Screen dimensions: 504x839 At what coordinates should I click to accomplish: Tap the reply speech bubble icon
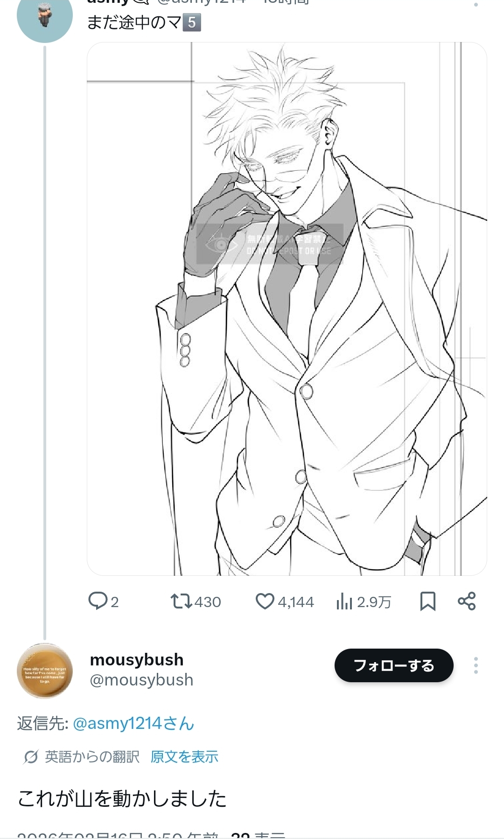pos(98,601)
